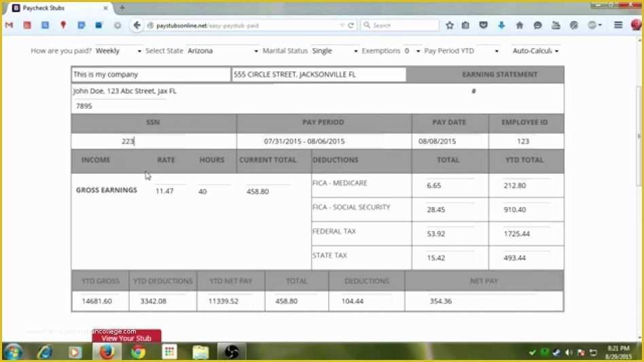Click the View Your Stub button
This screenshot has height=362, width=644.
coord(126,338)
